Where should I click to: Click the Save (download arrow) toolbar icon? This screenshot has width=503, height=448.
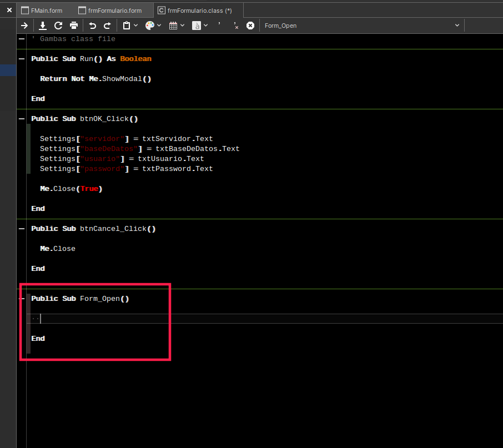tap(43, 26)
